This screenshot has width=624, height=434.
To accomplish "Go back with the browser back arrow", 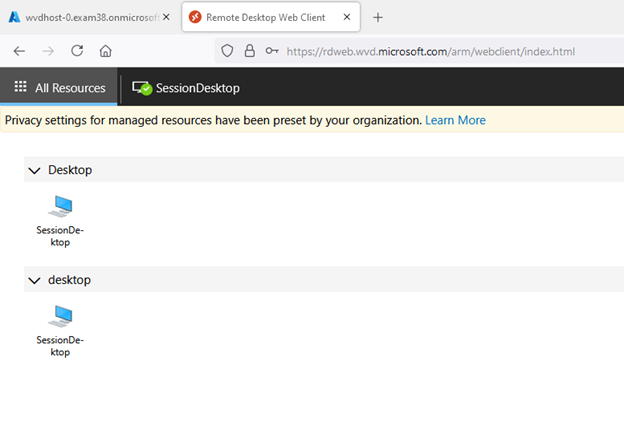I will (19, 51).
